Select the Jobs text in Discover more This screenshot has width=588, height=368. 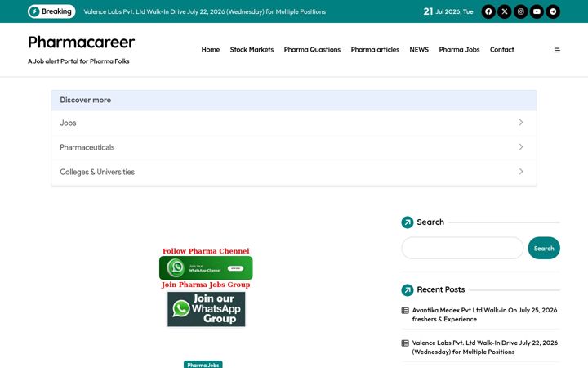(68, 123)
